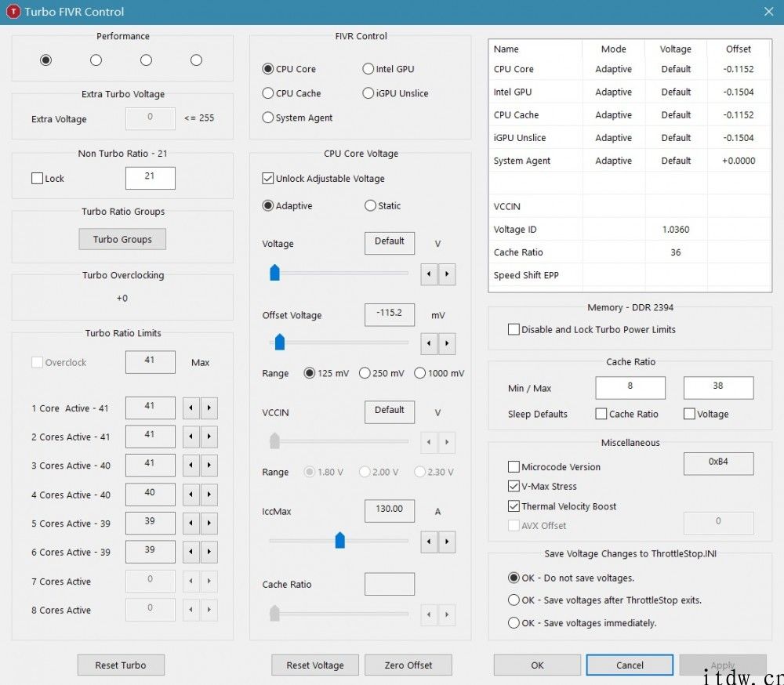This screenshot has height=685, width=784.
Task: Enable Microcode Version checkbox
Action: (554, 466)
